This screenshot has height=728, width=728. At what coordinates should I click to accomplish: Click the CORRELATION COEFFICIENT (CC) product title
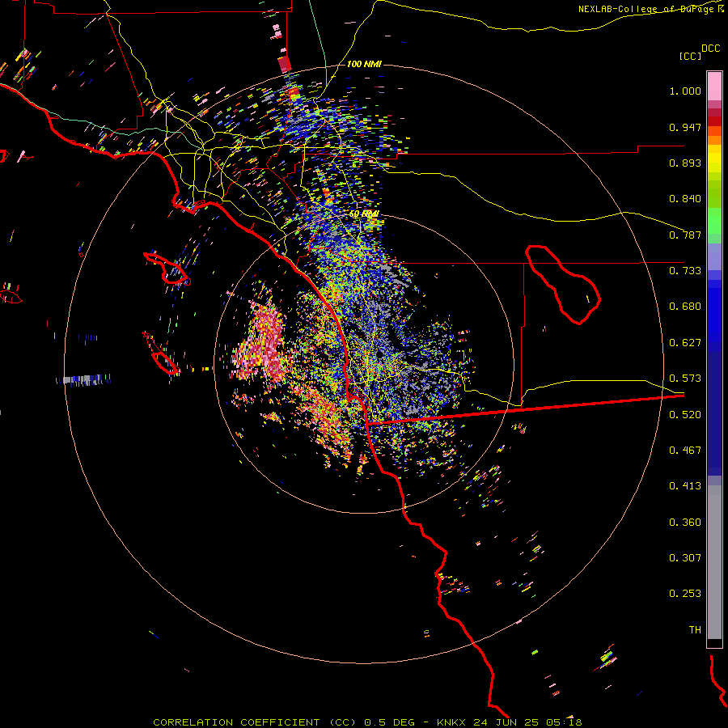(x=255, y=722)
